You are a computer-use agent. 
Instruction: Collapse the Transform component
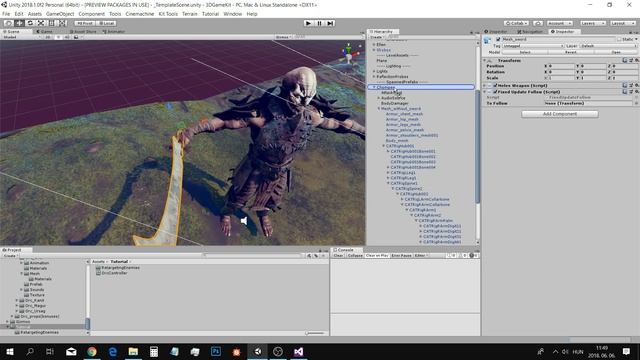point(485,60)
